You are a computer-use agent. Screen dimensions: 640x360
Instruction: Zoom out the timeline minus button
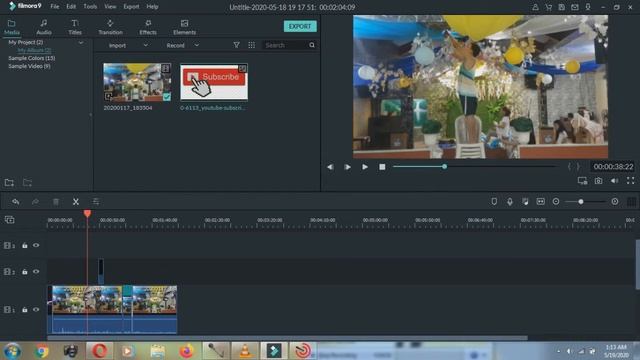[556, 202]
